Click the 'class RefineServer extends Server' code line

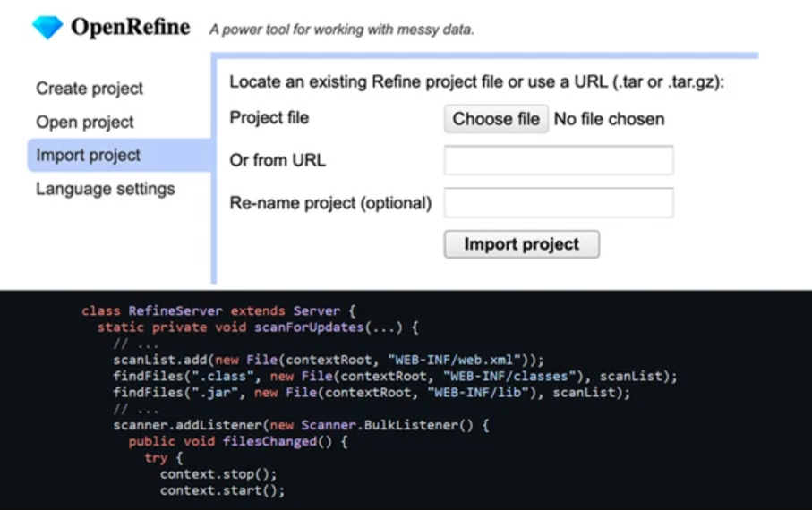click(218, 311)
